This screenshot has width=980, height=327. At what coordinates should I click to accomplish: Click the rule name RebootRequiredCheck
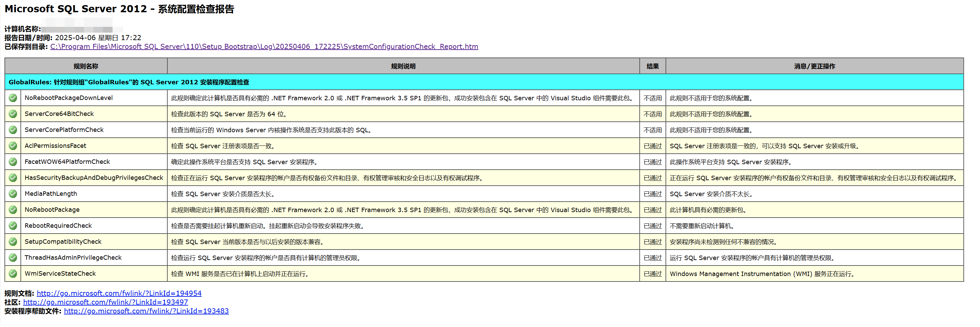point(58,226)
